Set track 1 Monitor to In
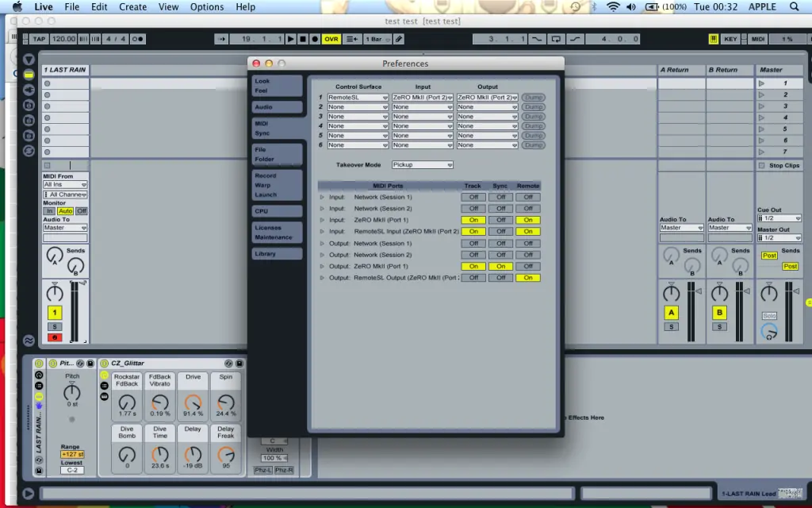The width and height of the screenshot is (812, 508). pos(49,211)
